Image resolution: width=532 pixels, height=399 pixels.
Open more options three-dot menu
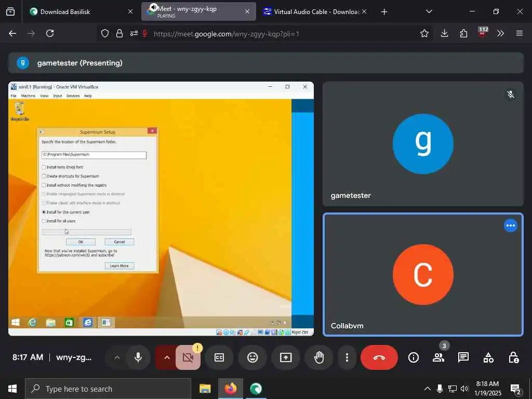[347, 357]
